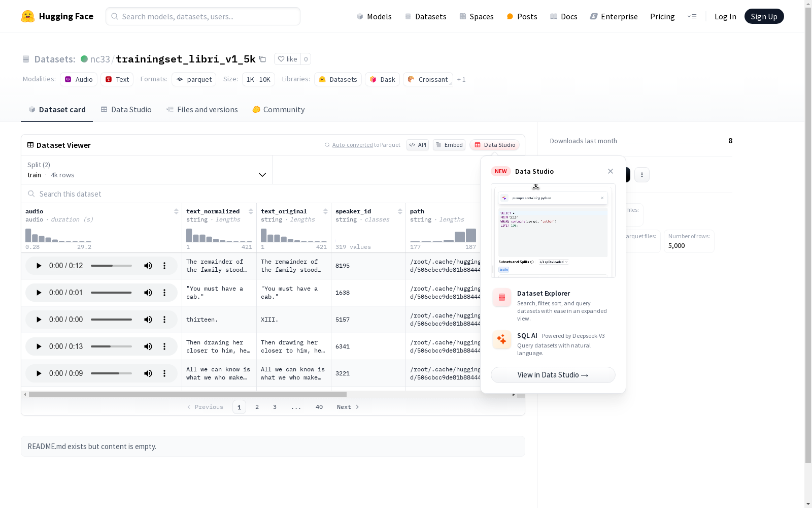Click the Embed button
Image resolution: width=812 pixels, height=508 pixels.
coord(449,145)
